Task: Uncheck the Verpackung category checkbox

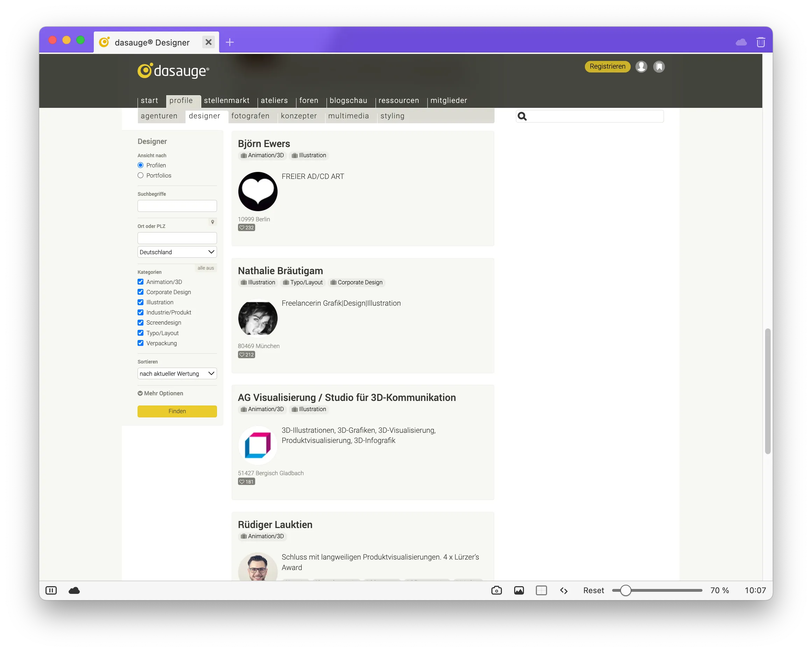Action: (x=140, y=343)
